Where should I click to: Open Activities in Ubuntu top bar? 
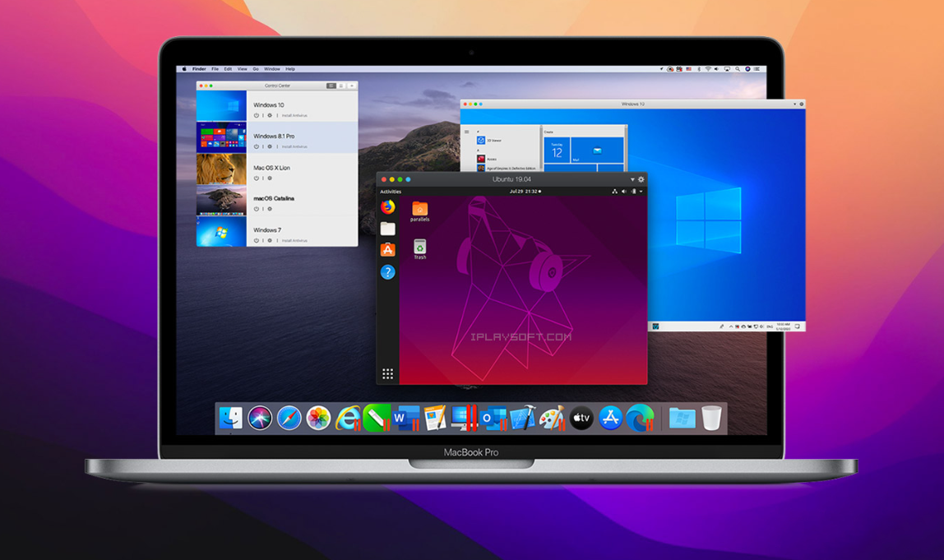(391, 192)
